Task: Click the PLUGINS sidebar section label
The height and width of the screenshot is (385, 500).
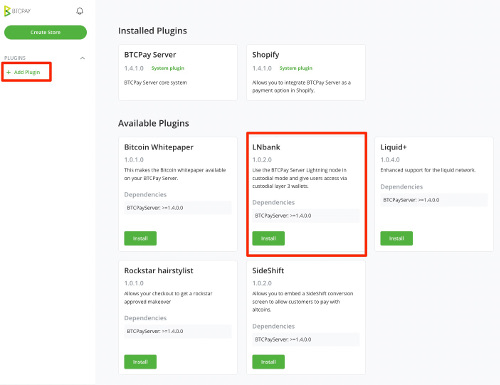Action: tap(15, 58)
